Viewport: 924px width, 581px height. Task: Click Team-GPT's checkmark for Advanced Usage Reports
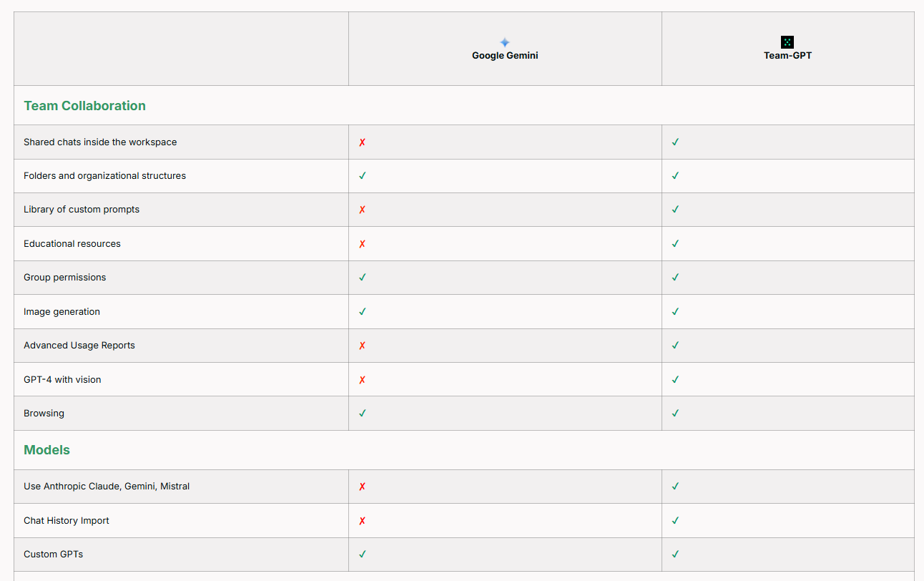pos(675,345)
